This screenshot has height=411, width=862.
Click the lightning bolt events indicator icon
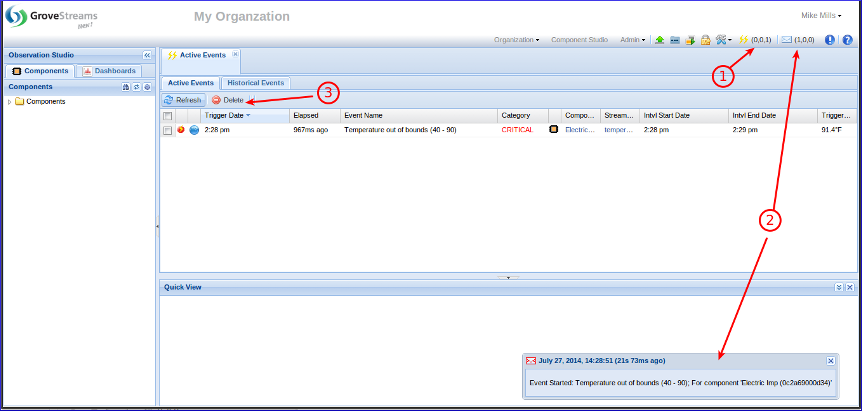pos(743,40)
